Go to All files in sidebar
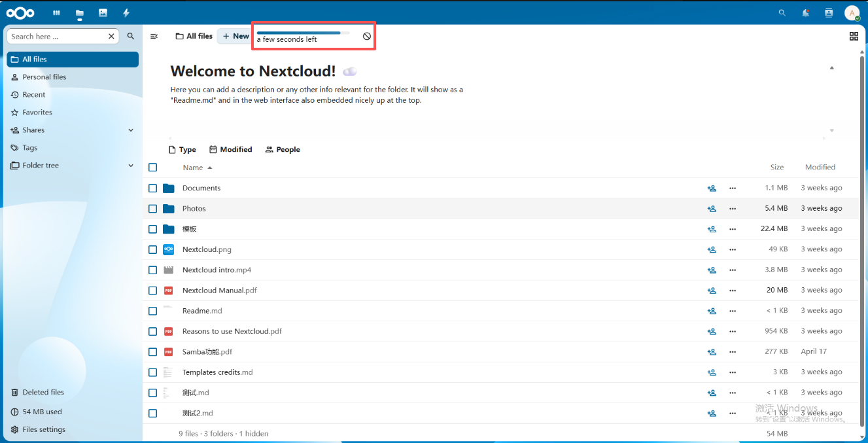868x443 pixels. coord(73,60)
